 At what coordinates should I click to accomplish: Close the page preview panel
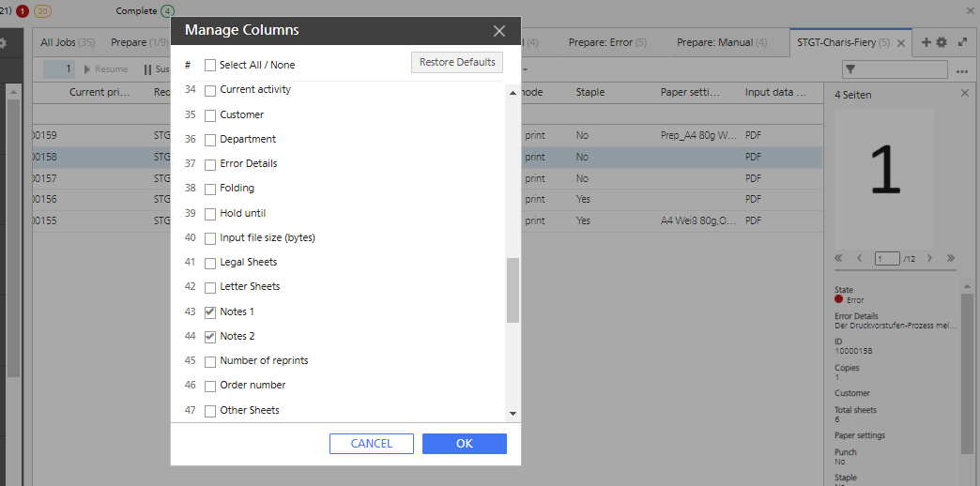[965, 94]
